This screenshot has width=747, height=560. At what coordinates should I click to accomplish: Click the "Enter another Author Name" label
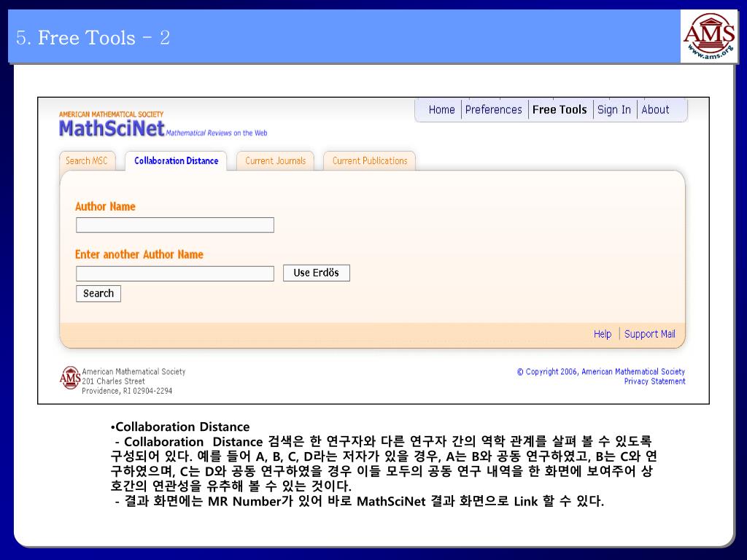pyautogui.click(x=139, y=254)
